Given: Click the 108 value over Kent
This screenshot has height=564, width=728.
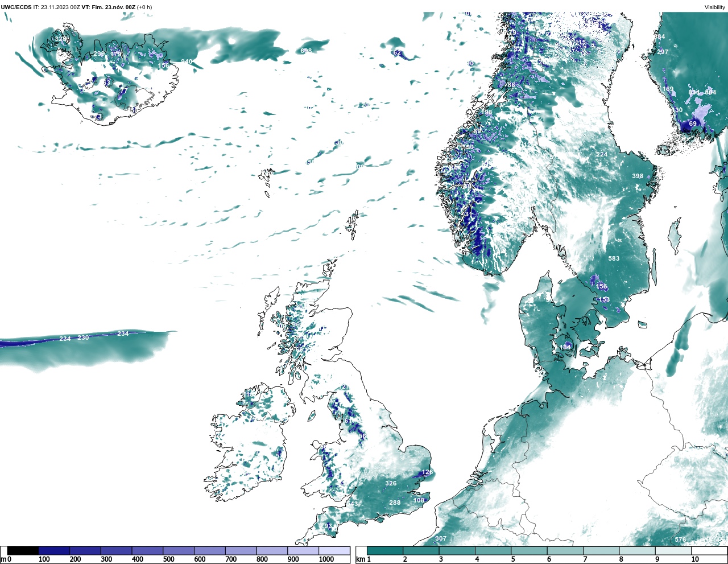Looking at the screenshot, I should (419, 500).
